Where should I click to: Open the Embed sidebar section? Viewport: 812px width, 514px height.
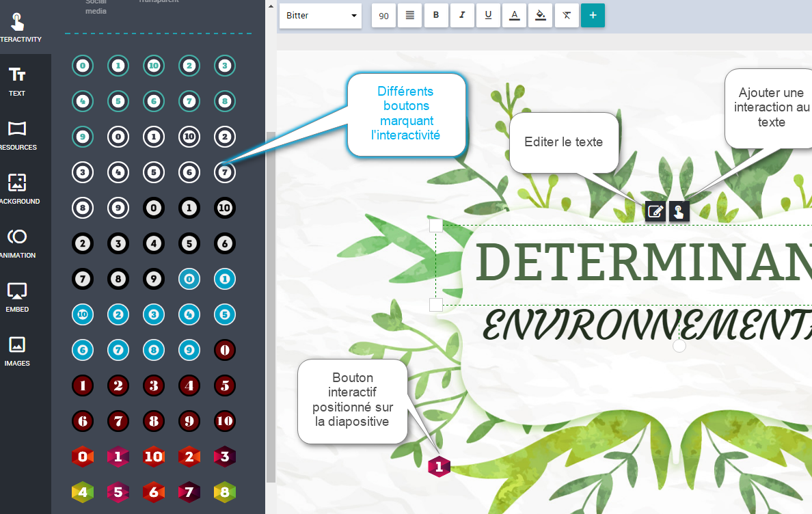[17, 297]
